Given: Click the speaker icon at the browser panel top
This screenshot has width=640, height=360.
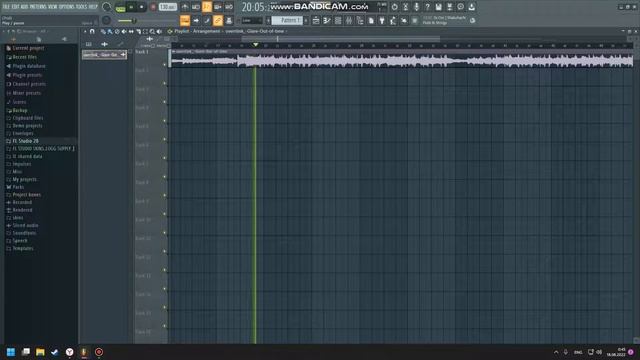Looking at the screenshot, I should point(64,39).
